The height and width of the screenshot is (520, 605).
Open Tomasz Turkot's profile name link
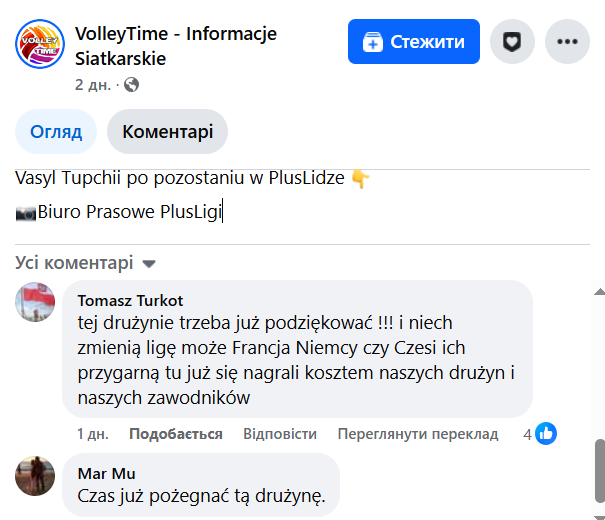(130, 300)
